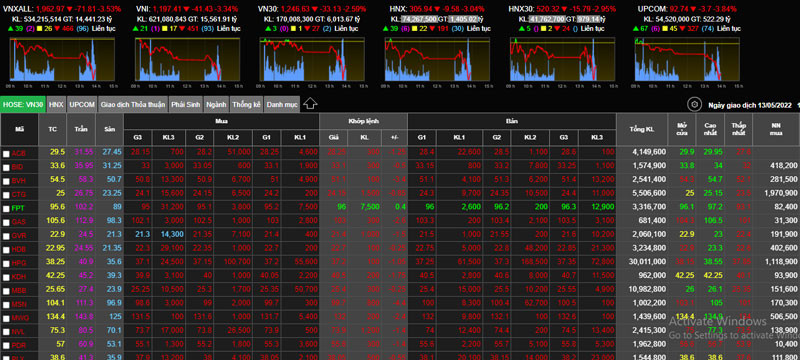Check the HPG row checkbox
Screen dimensions: 800x360
(6, 264)
